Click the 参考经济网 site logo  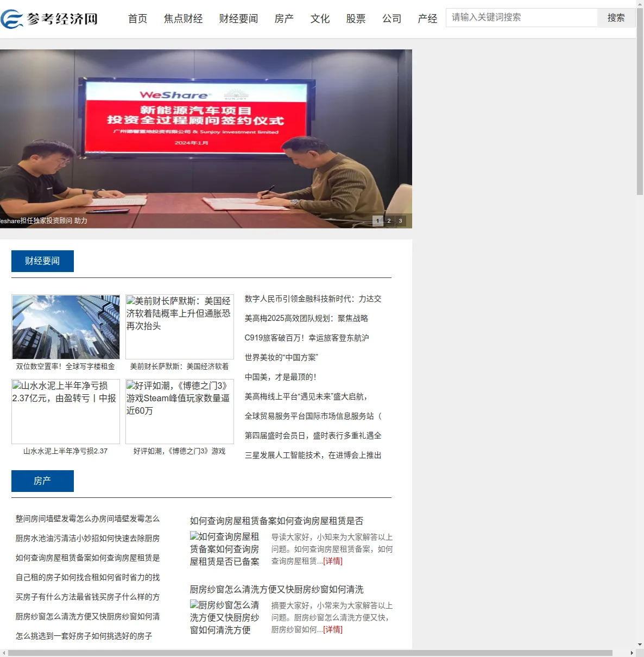[49, 19]
